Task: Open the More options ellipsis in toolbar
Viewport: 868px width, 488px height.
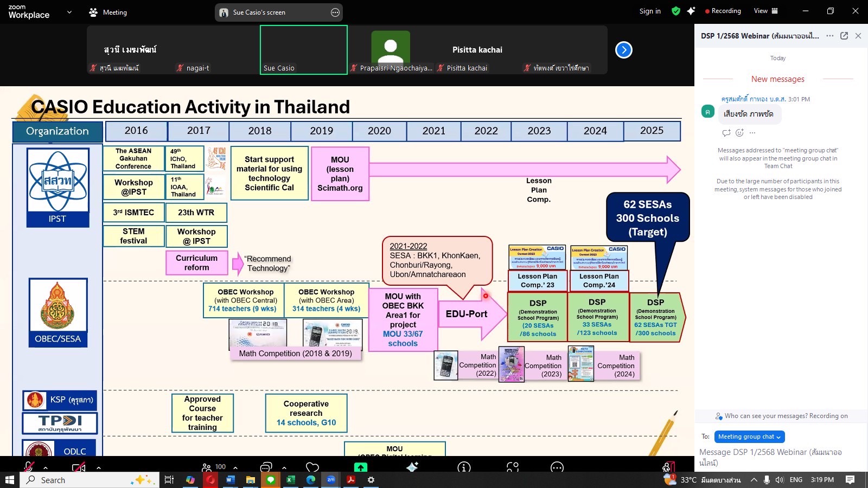Action: tap(557, 467)
